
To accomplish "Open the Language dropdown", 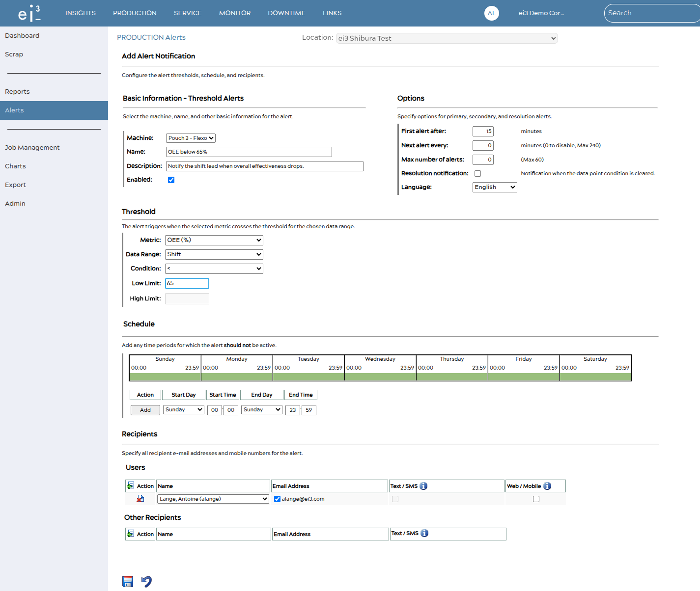I will point(495,187).
